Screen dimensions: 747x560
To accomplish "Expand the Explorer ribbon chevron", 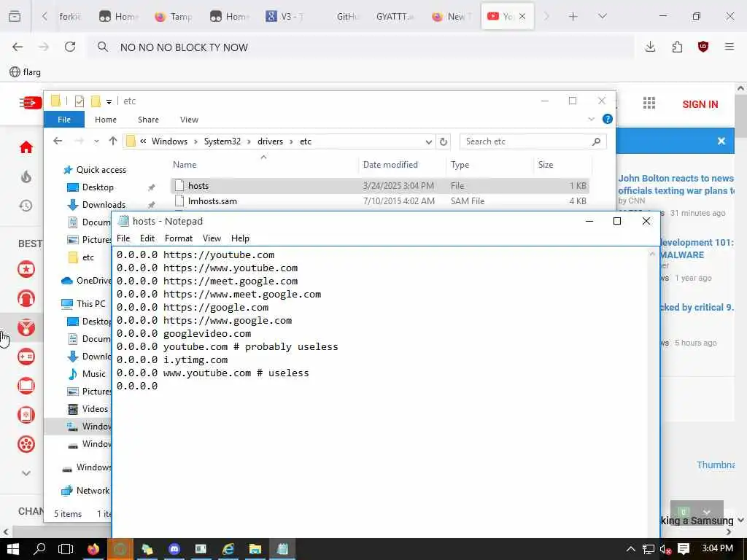I will [591, 119].
